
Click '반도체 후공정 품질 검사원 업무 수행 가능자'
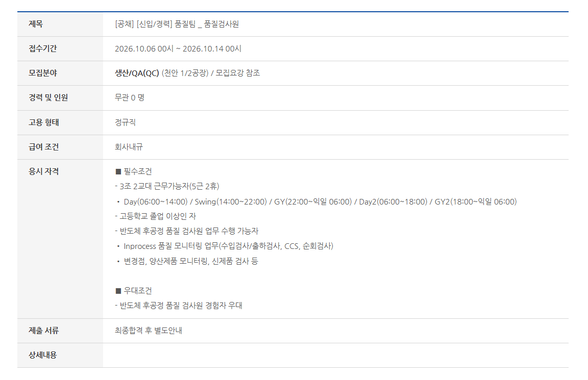[x=186, y=231]
